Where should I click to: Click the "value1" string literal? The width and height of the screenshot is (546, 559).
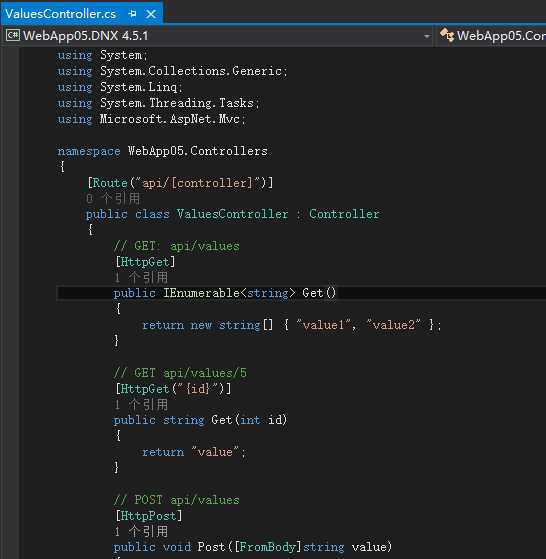click(x=323, y=325)
